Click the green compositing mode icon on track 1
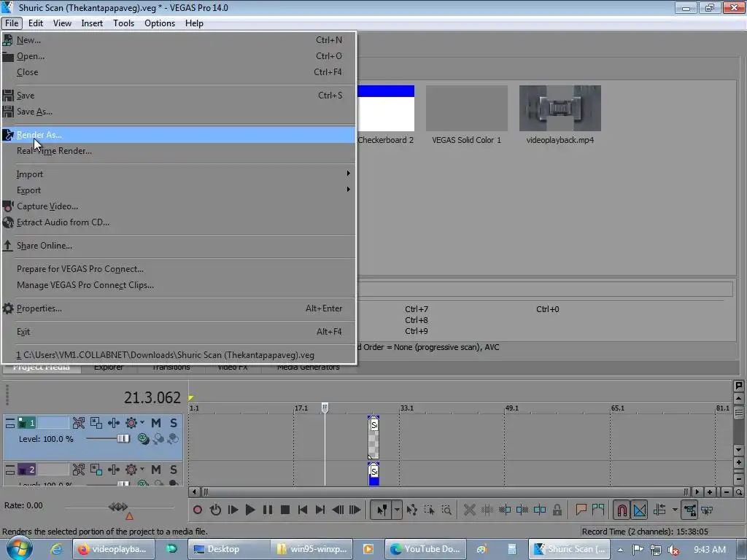 (x=143, y=438)
